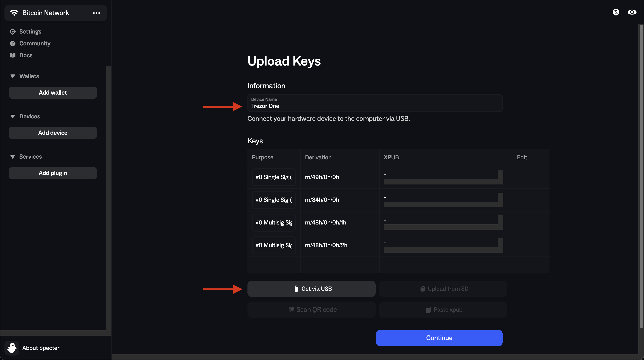Screen dimensions: 644x360
Task: Toggle hide sensitive info eye icon
Action: [632, 12]
